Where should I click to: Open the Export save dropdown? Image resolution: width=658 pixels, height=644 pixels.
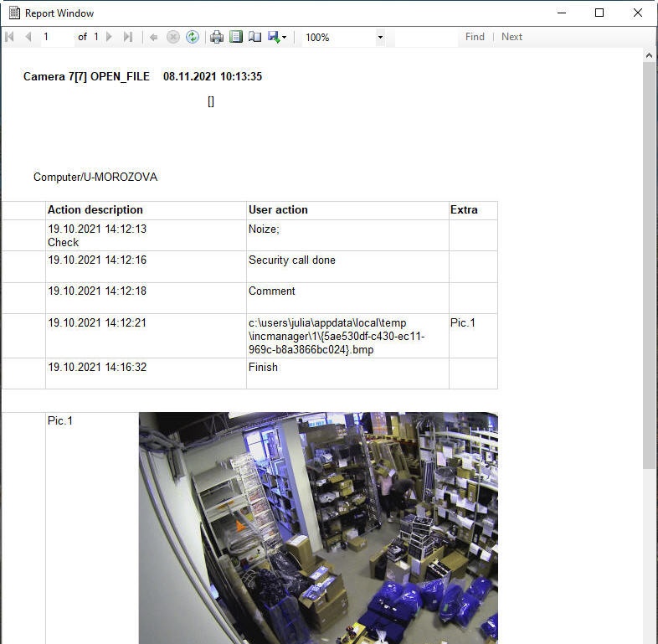click(x=277, y=37)
